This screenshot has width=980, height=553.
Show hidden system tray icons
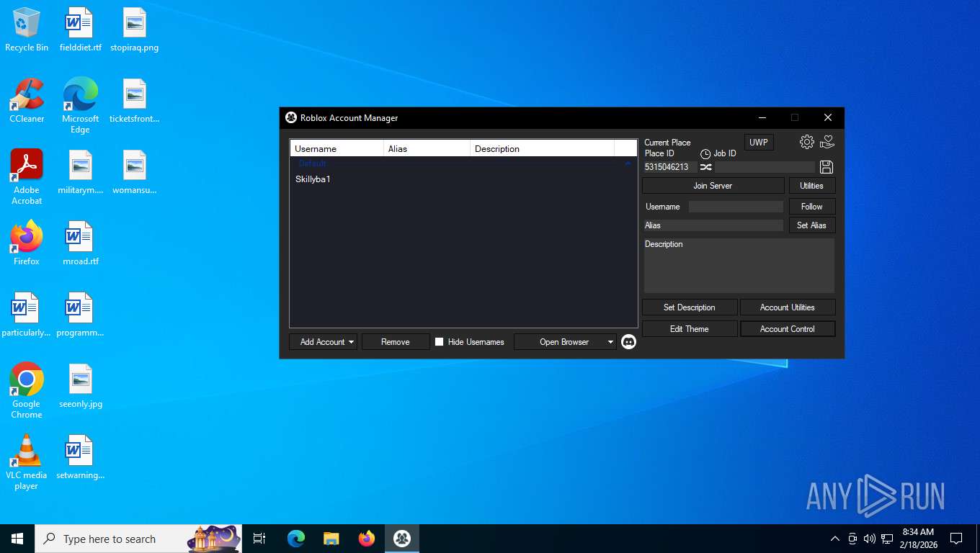coord(835,539)
